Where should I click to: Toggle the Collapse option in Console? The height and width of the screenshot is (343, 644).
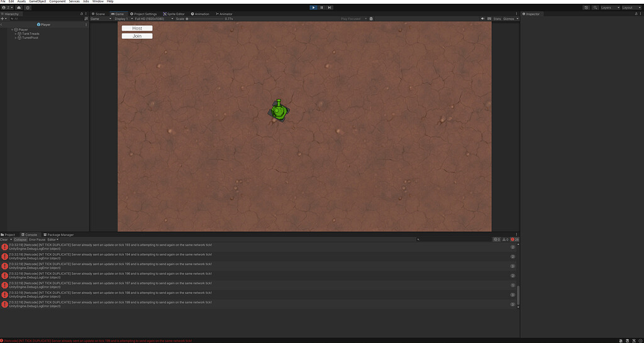[x=21, y=239]
